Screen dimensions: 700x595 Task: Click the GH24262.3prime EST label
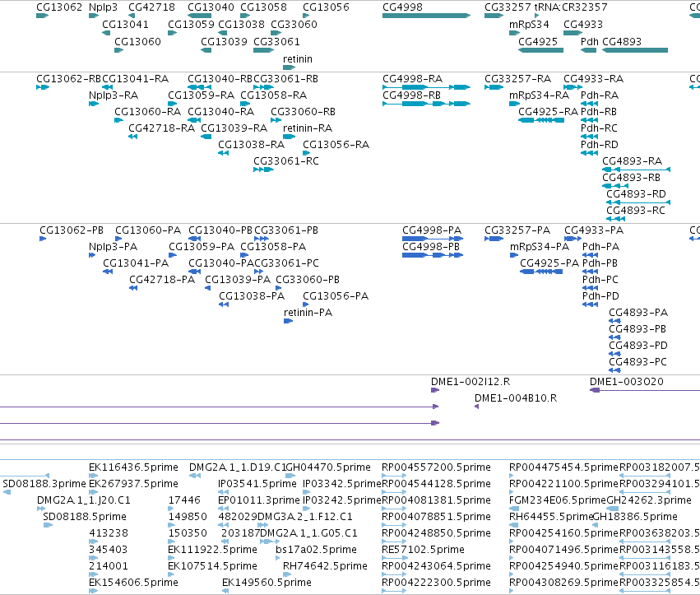click(x=649, y=500)
